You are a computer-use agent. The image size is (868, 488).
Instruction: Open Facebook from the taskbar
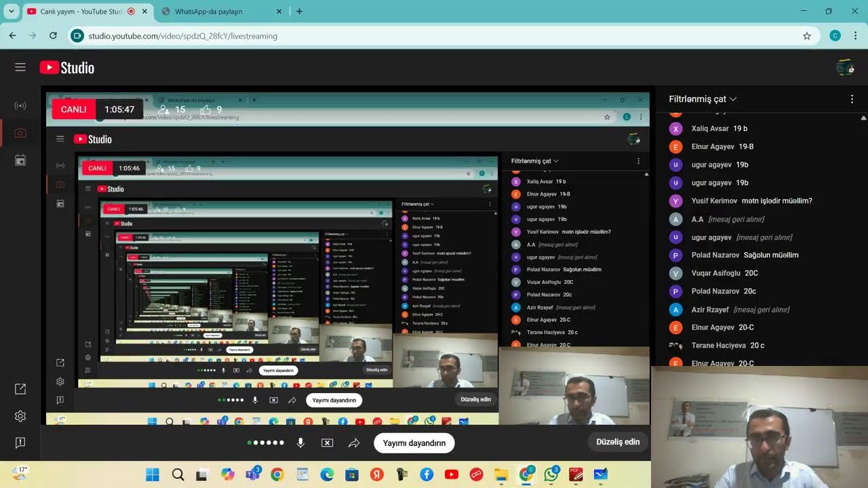click(x=427, y=474)
